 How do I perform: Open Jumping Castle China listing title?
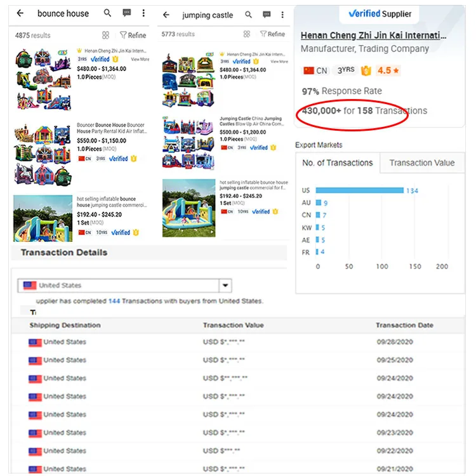252,121
